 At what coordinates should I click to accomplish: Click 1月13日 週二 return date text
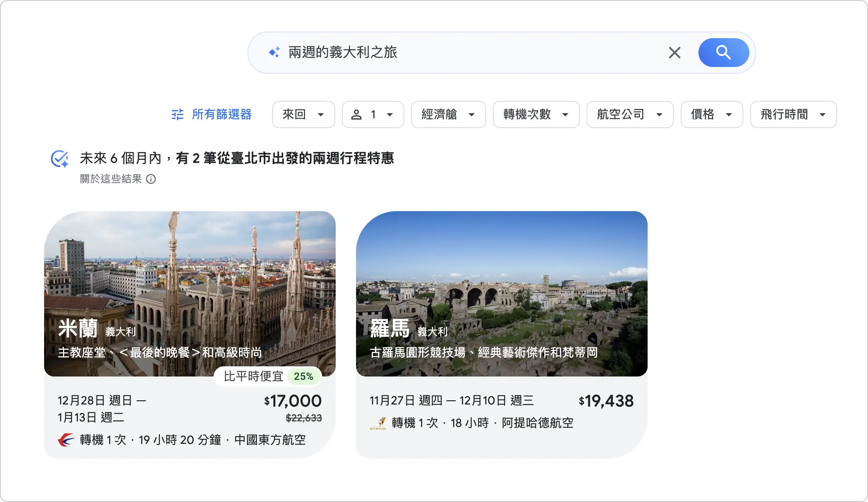coord(91,417)
